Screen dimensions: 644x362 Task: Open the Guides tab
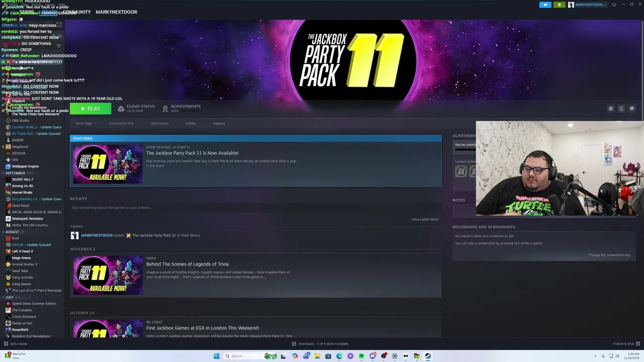pos(191,123)
